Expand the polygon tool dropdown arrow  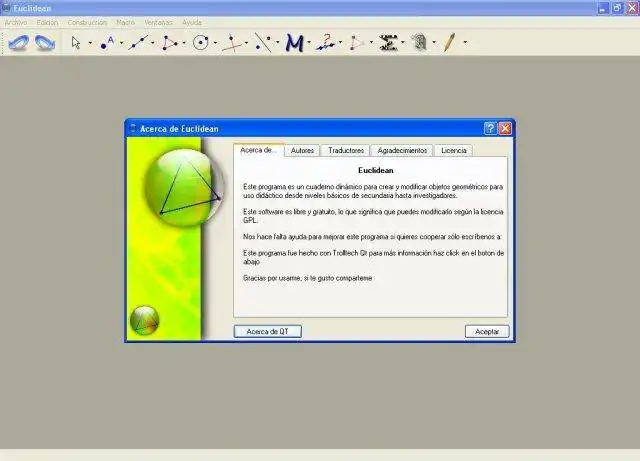[x=184, y=42]
